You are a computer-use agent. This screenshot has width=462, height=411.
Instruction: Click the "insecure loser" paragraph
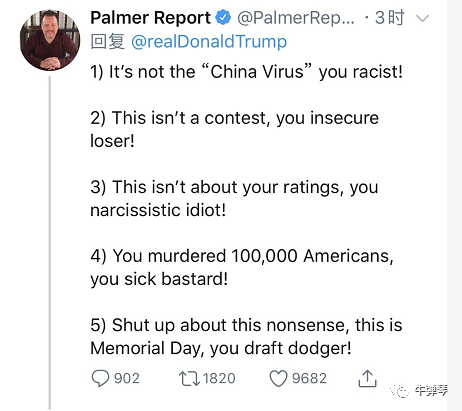234,129
